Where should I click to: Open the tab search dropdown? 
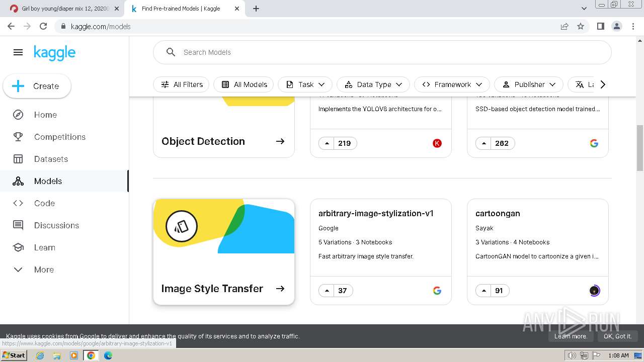click(584, 9)
